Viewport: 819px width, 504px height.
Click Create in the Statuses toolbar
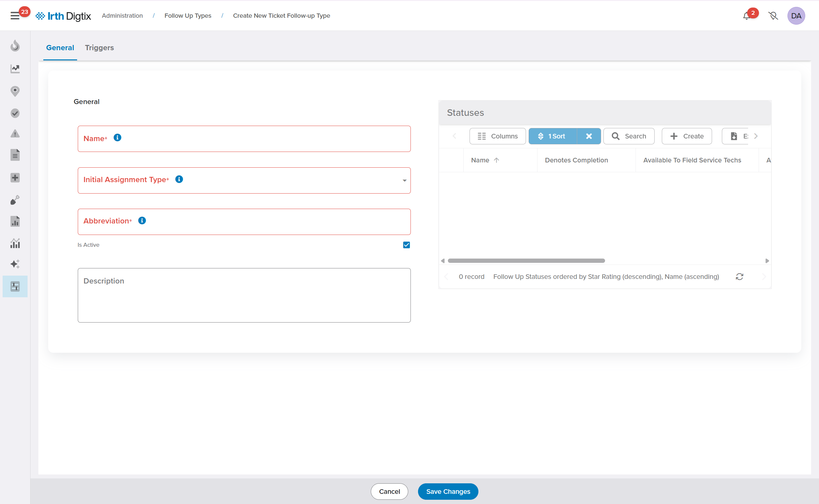687,136
